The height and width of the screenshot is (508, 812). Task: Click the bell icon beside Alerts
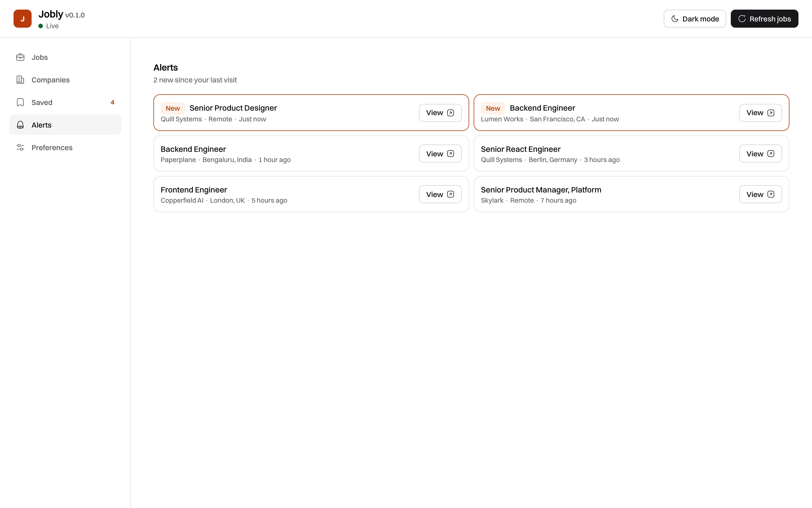point(20,125)
